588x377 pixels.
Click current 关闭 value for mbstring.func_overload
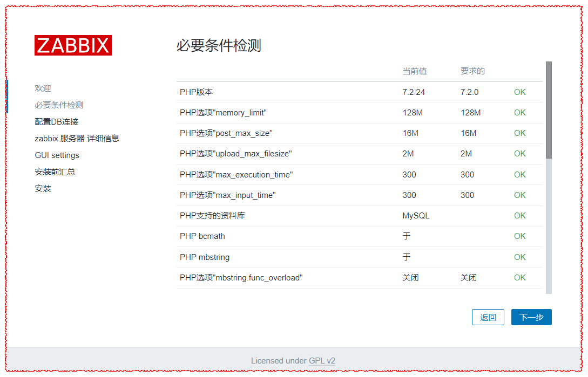(410, 278)
